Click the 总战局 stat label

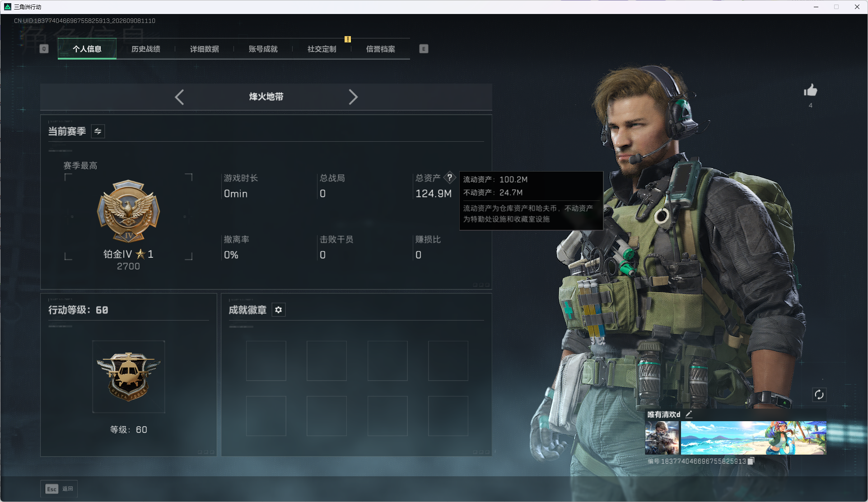point(332,178)
